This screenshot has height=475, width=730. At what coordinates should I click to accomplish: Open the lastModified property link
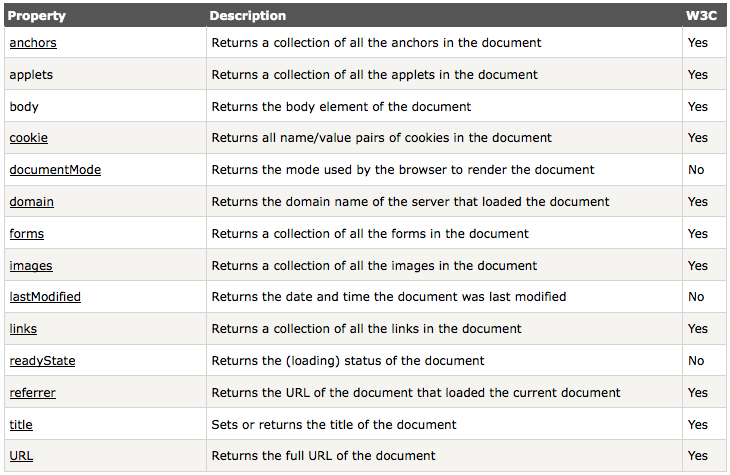click(45, 297)
